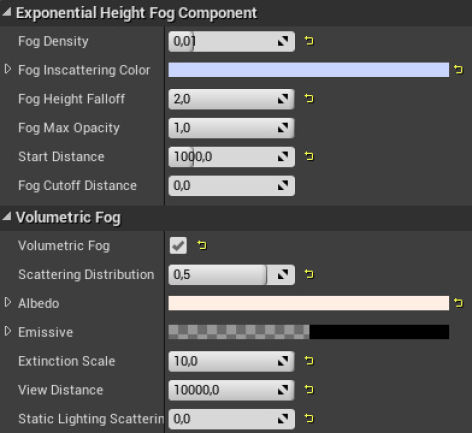Screen dimensions: 472x433
Task: Reset Extinction Scale to default
Action: pos(309,361)
